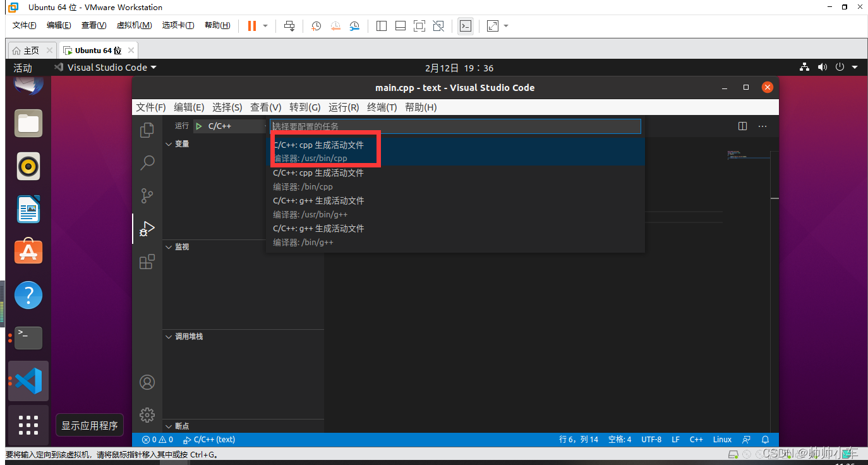Send Ctrl+Alt+Del to the virtual machine
The height and width of the screenshot is (465, 868).
tap(289, 26)
